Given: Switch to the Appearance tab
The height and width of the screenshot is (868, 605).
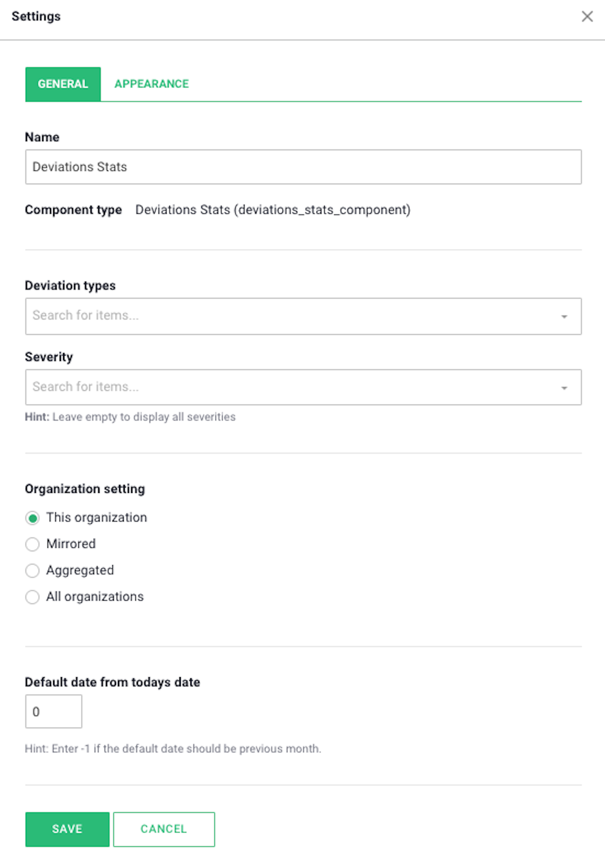Looking at the screenshot, I should pyautogui.click(x=152, y=84).
